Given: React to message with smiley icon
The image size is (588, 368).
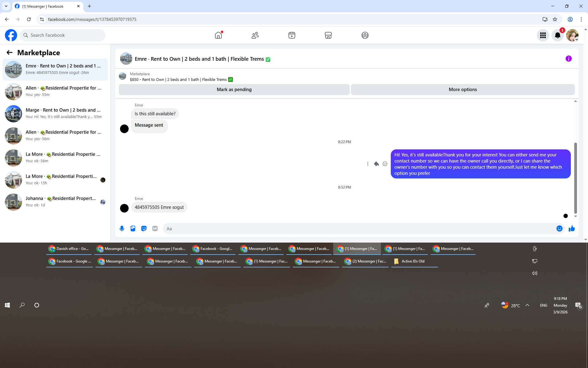Looking at the screenshot, I should tap(385, 164).
